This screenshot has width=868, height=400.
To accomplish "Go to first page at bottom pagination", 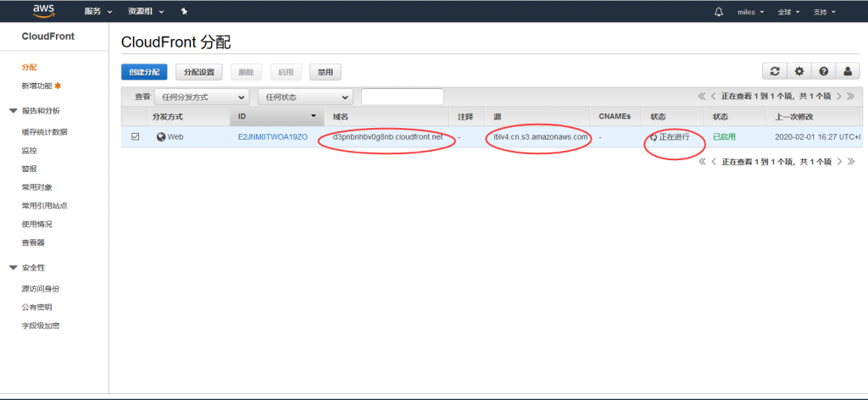I will (702, 162).
